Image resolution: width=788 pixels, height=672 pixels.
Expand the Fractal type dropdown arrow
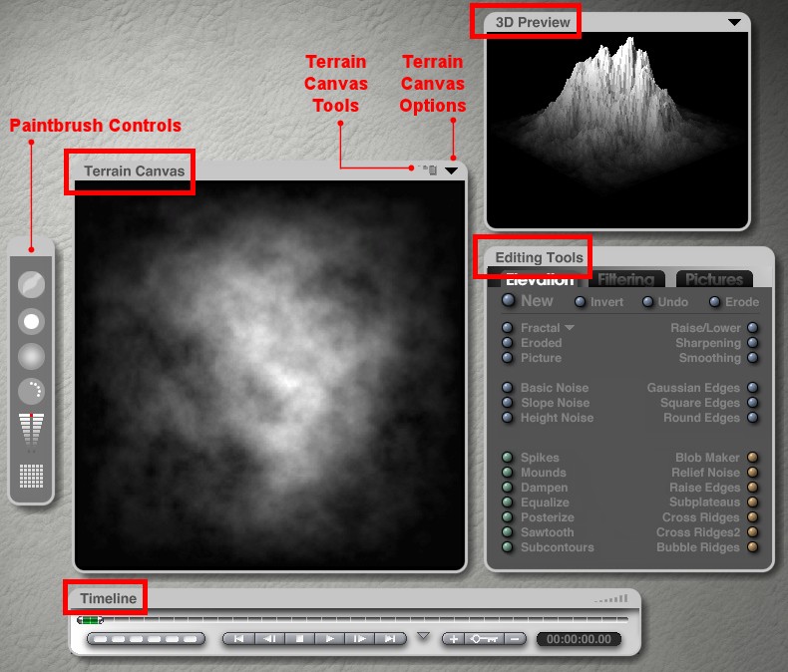point(571,328)
